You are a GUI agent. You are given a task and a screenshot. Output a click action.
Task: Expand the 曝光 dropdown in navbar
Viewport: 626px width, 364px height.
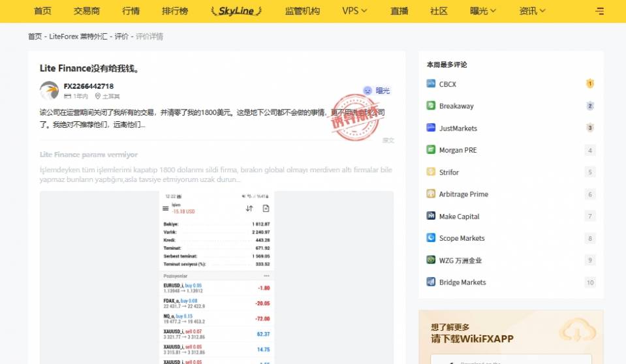pyautogui.click(x=482, y=11)
